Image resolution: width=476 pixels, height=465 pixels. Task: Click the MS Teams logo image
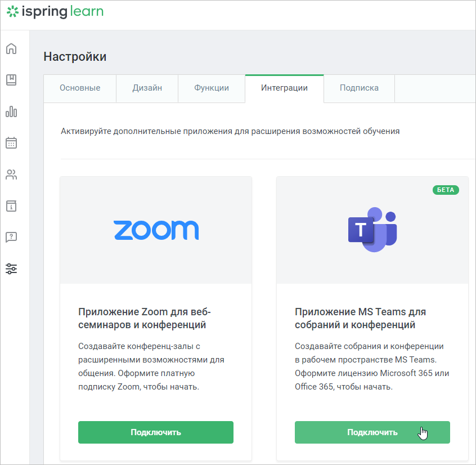[x=372, y=230]
